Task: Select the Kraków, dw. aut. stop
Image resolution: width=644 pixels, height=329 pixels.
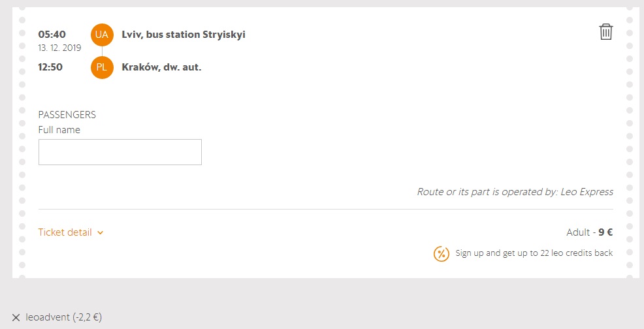Action: pos(161,67)
